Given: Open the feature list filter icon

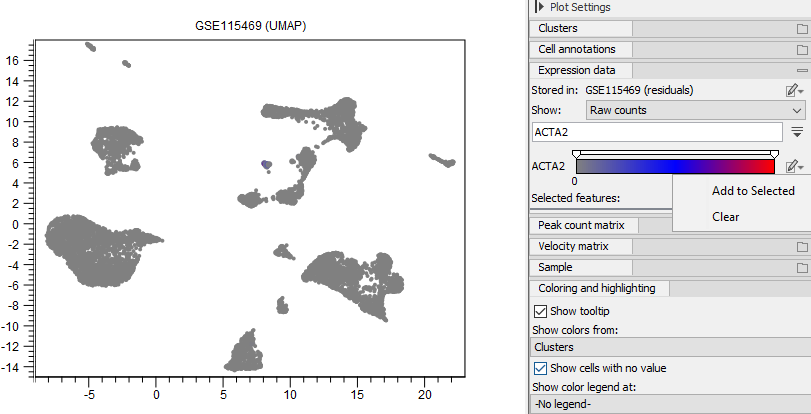Looking at the screenshot, I should pos(797,132).
